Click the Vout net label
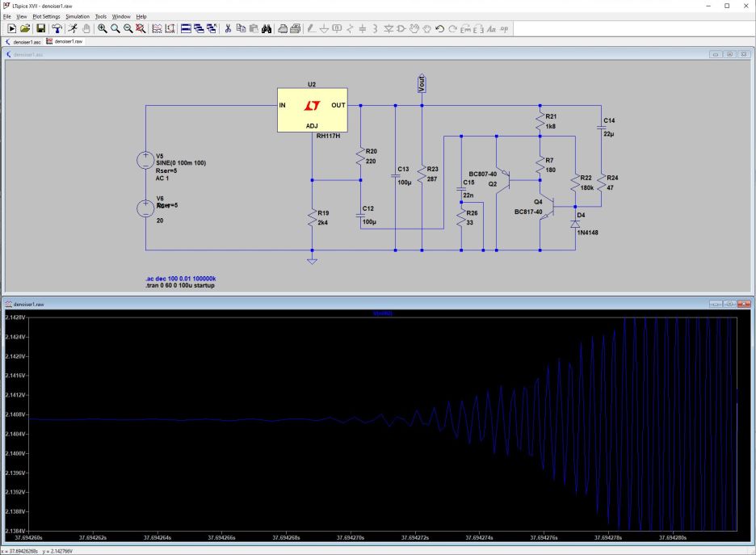Image resolution: width=756 pixels, height=555 pixels. 422,83
